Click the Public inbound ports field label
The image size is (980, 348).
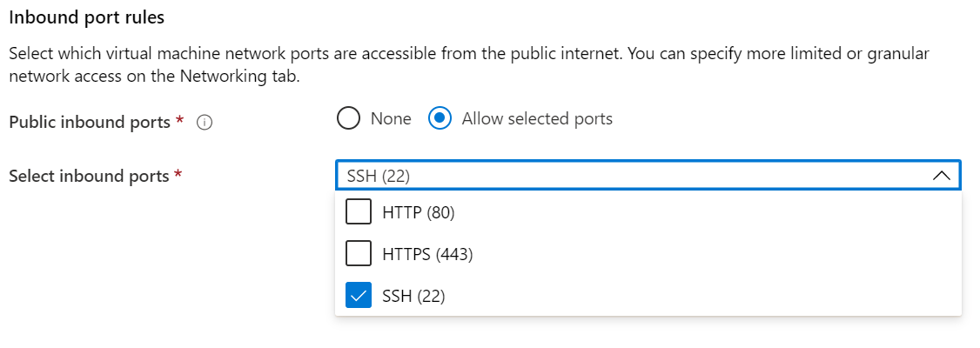(x=89, y=122)
